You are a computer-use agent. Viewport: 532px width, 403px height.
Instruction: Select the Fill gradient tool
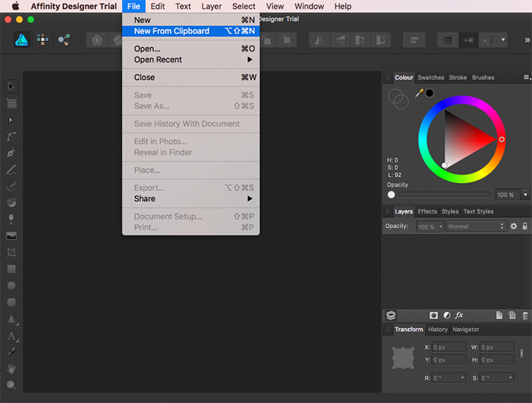pyautogui.click(x=12, y=203)
